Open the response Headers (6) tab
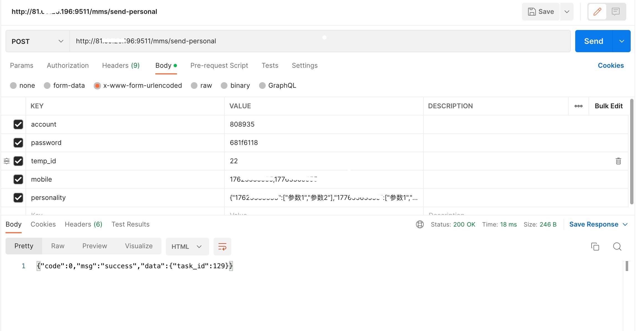644x331 pixels. 83,224
